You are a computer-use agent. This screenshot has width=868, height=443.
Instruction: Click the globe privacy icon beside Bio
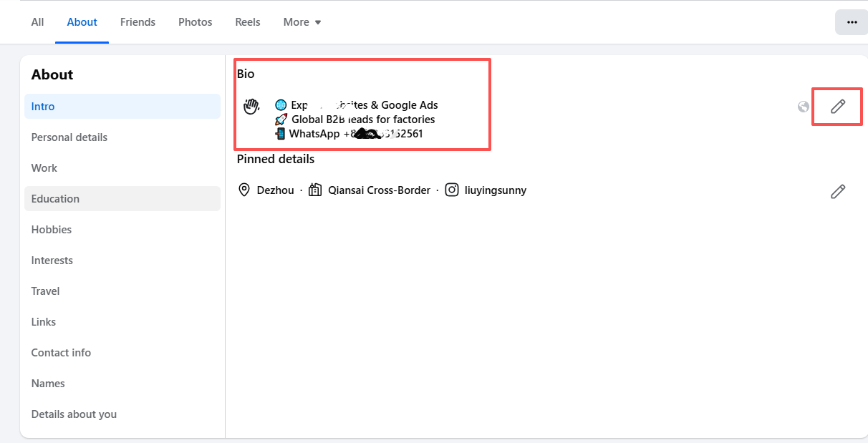804,107
